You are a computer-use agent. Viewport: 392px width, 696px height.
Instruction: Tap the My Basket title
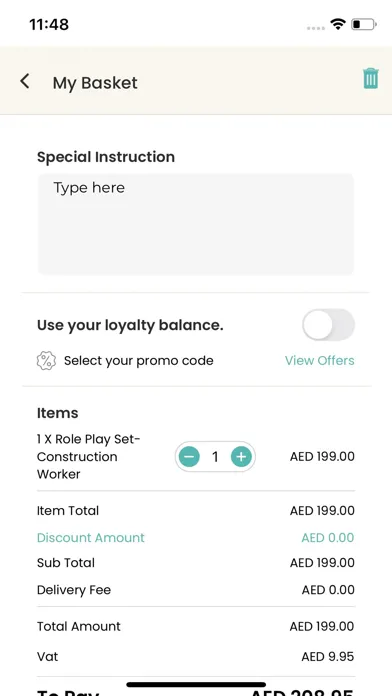[x=95, y=83]
